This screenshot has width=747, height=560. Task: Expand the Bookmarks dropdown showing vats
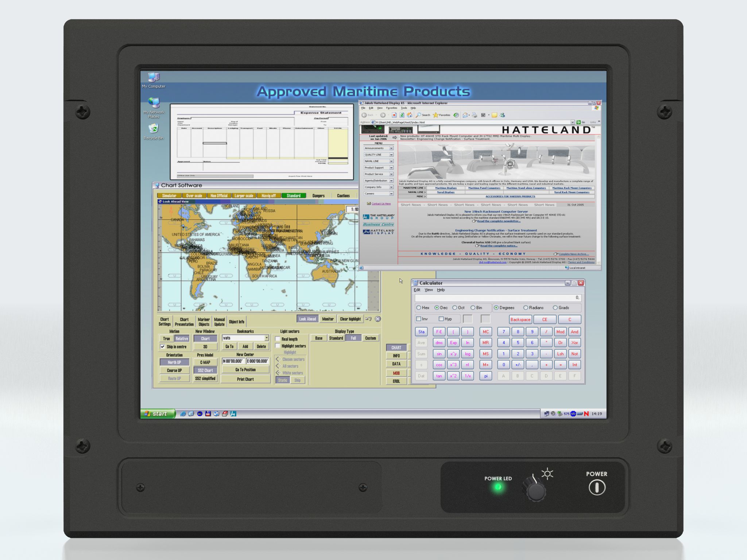267,338
